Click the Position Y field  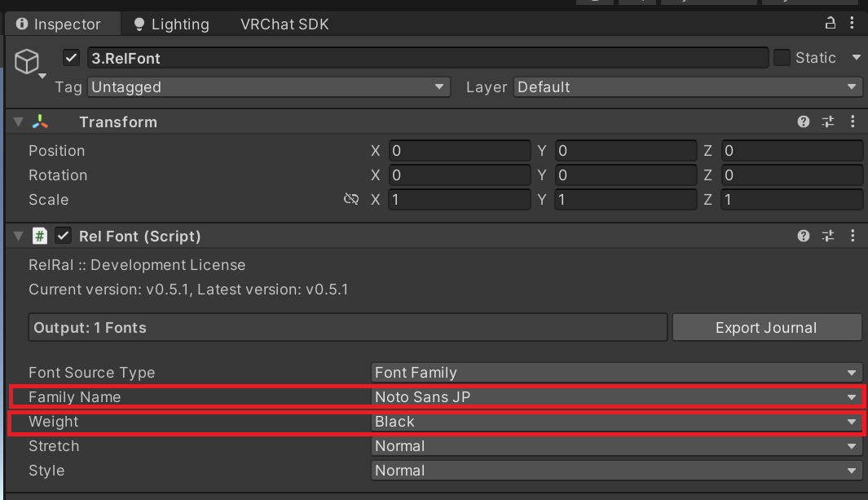(x=626, y=151)
